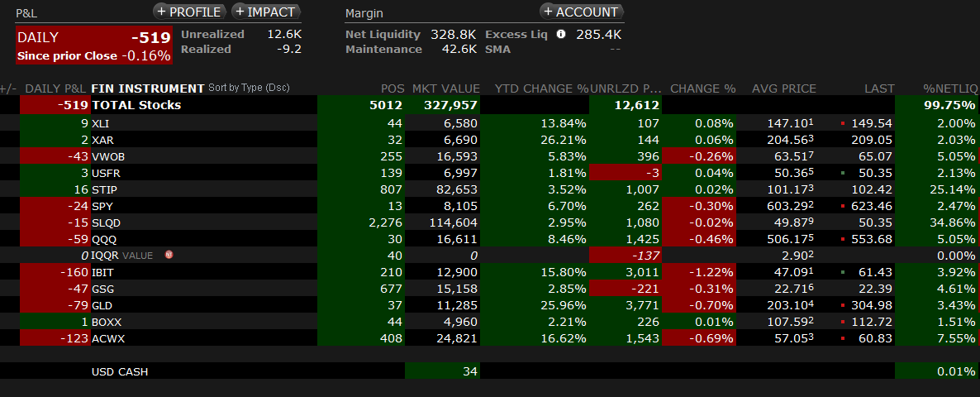980x397 pixels.
Task: Click the red icon next to IQQR
Action: [x=169, y=255]
